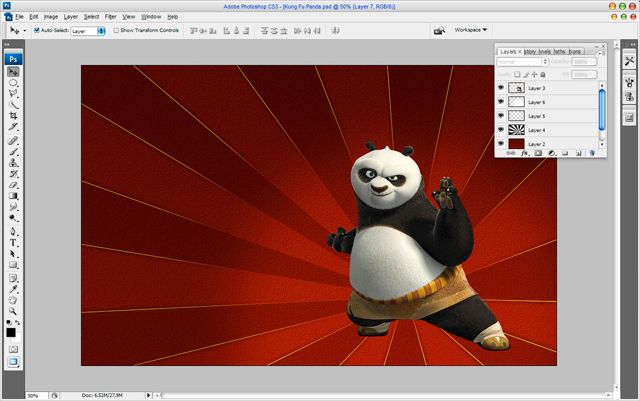The width and height of the screenshot is (640, 401).
Task: Delete layer with trash icon
Action: click(591, 153)
